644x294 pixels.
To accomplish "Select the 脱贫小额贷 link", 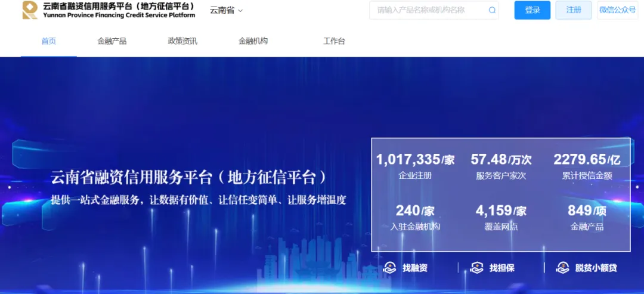I will click(596, 268).
